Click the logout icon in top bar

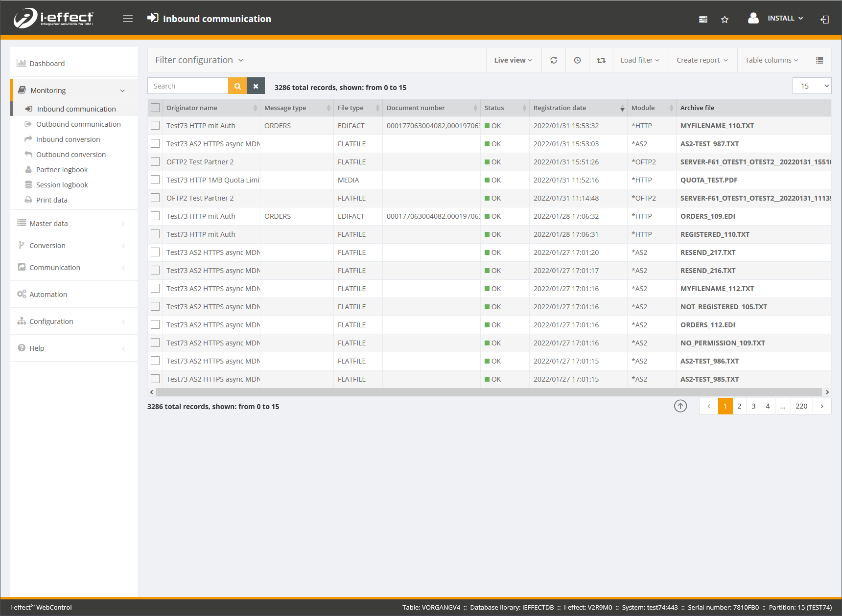pos(824,20)
